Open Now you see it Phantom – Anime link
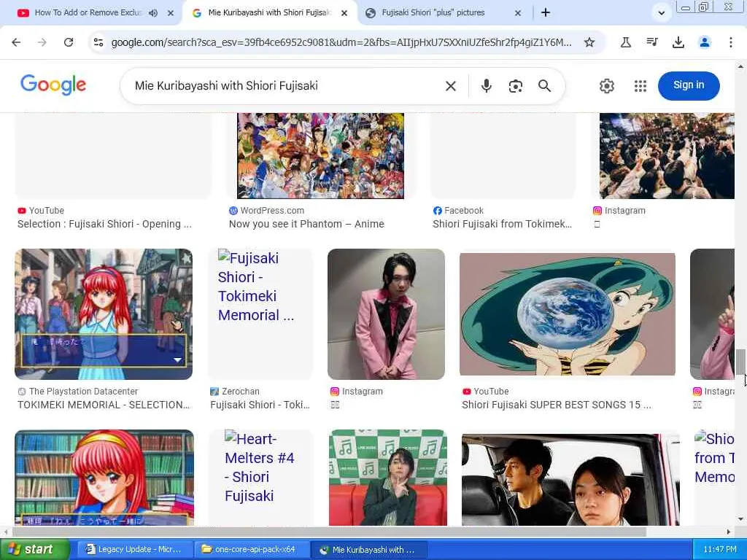The width and height of the screenshot is (747, 560). click(306, 225)
